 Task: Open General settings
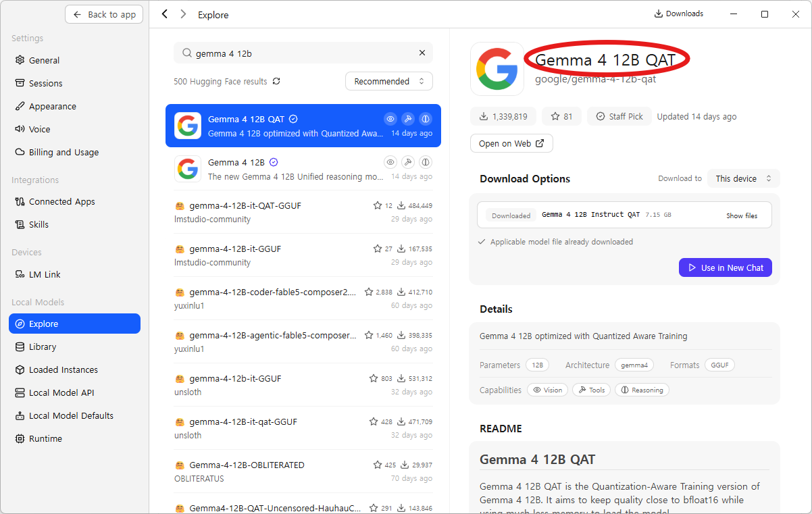(74, 60)
